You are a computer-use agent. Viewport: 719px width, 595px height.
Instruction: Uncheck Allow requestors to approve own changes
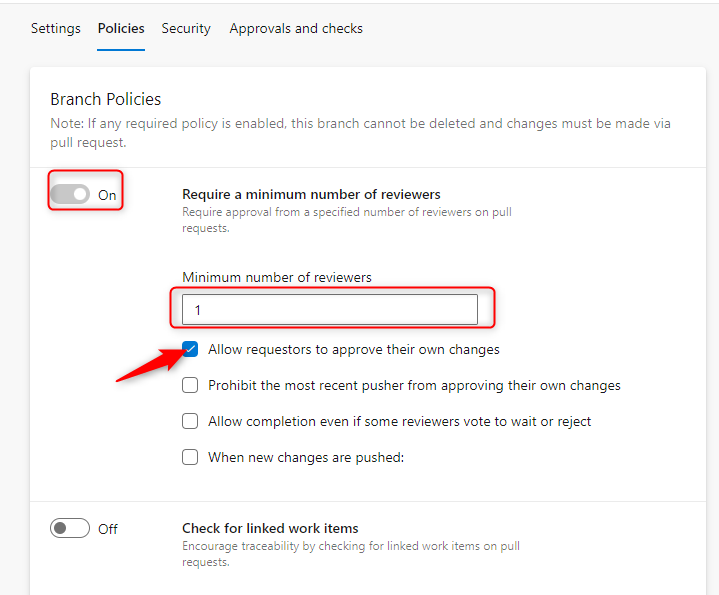(190, 350)
